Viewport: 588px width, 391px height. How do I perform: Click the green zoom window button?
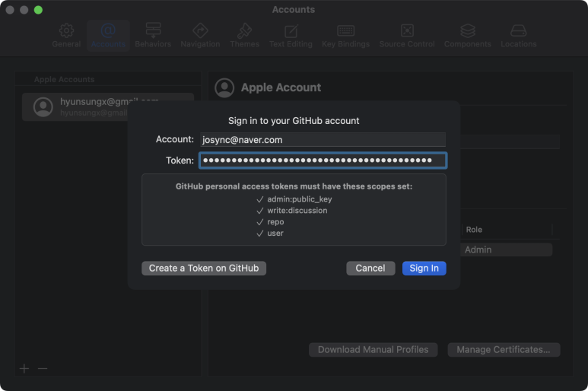tap(38, 10)
